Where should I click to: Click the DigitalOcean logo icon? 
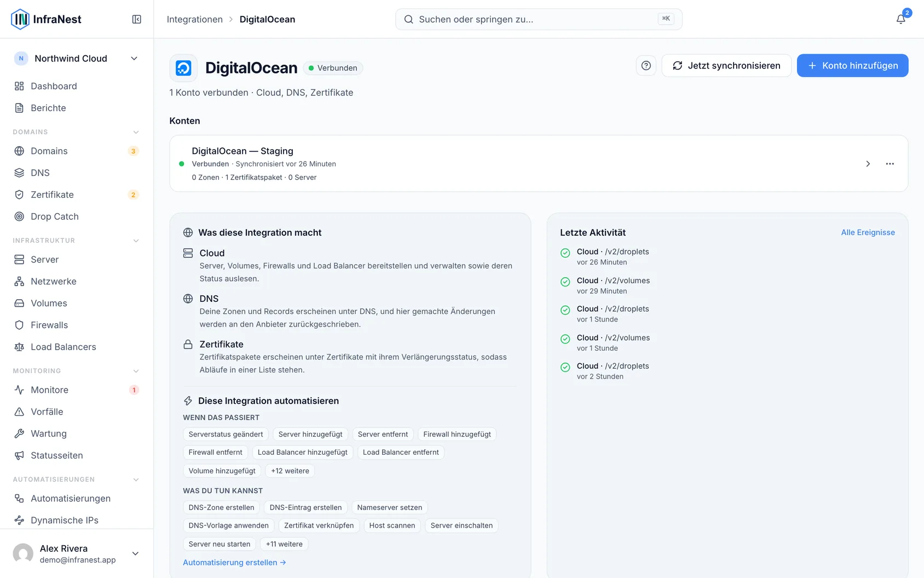coord(183,68)
